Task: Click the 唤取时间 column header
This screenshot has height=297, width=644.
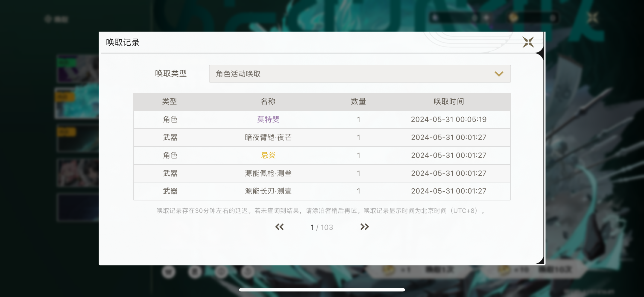Action: tap(448, 102)
